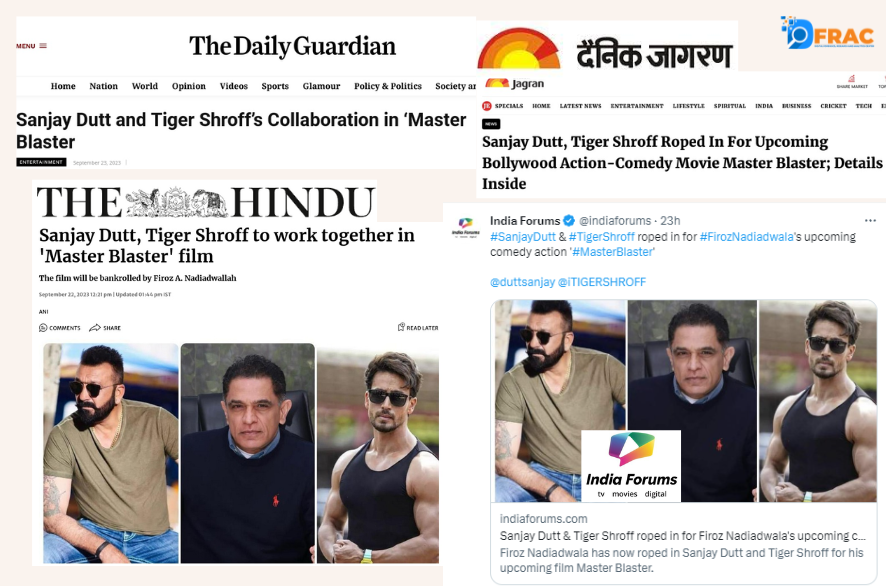Click the DFRAC logo

coord(828,33)
